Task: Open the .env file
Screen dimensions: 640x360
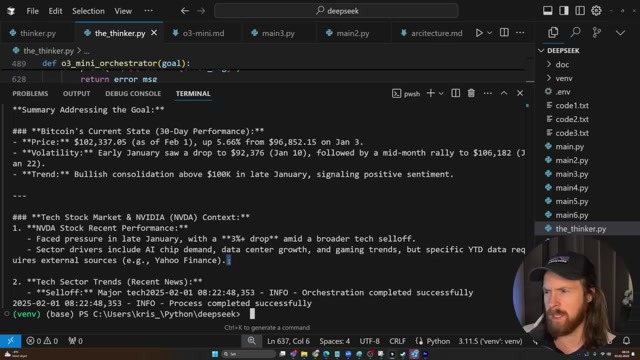Action: click(562, 92)
